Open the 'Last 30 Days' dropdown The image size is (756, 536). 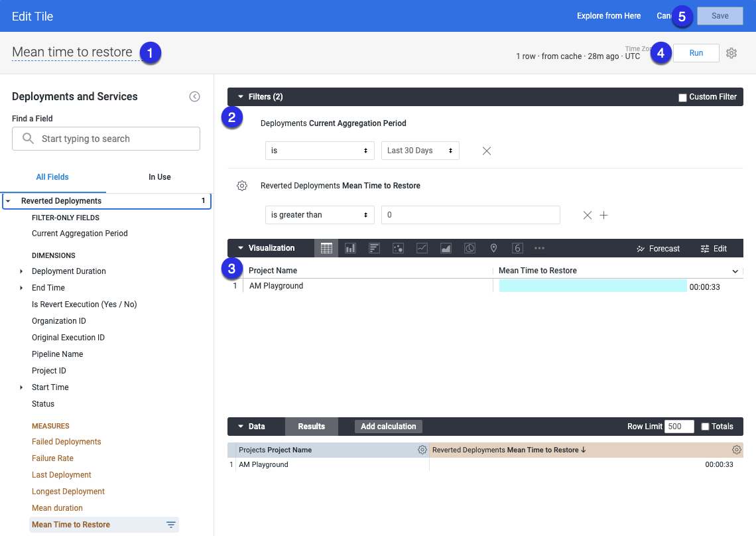[x=420, y=151]
